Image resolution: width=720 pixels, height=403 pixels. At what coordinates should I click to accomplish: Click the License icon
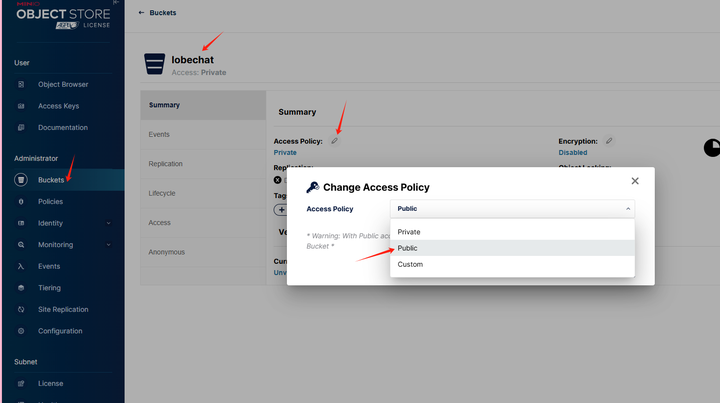(21, 383)
